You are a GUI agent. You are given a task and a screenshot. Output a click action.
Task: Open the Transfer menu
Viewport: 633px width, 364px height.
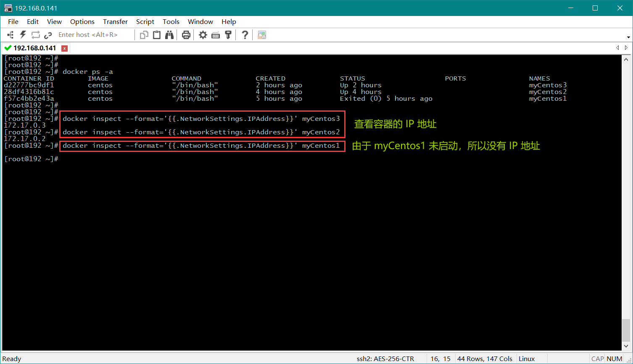click(115, 21)
